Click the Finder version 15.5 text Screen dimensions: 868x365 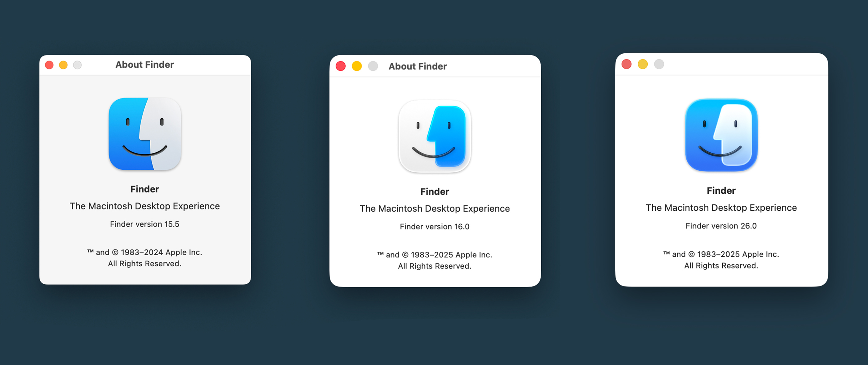(x=144, y=224)
